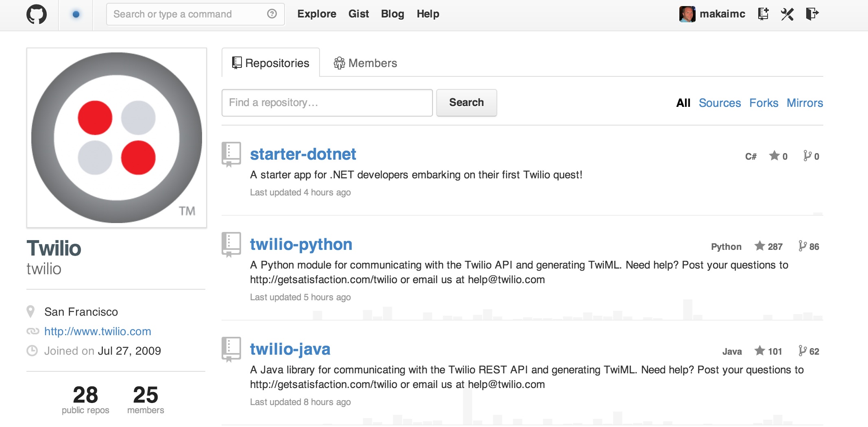View the 62 forks of twilio-java

pyautogui.click(x=809, y=351)
